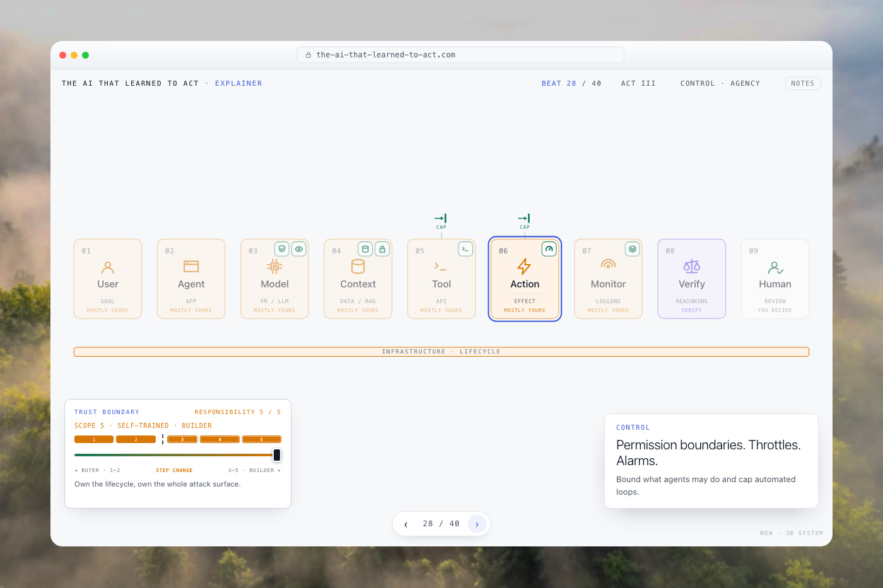883x588 pixels.
Task: Select scope segment 5 in the Trust Boundary panel
Action: 262,439
